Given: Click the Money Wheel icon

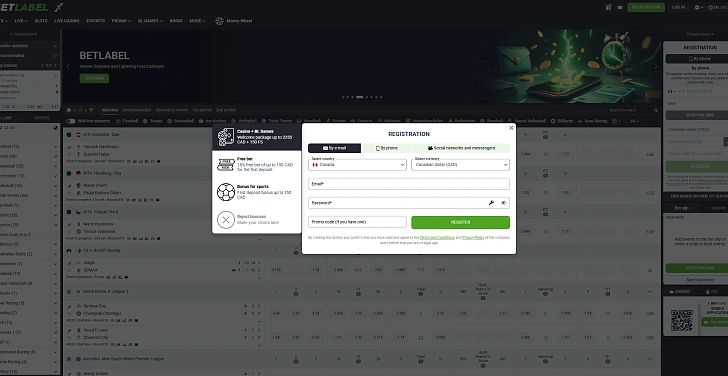Looking at the screenshot, I should click(220, 21).
